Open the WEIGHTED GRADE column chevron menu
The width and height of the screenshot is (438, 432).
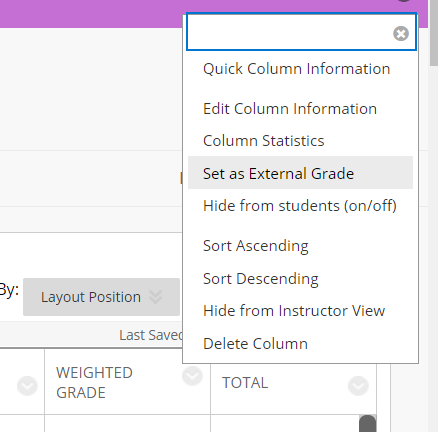[192, 376]
